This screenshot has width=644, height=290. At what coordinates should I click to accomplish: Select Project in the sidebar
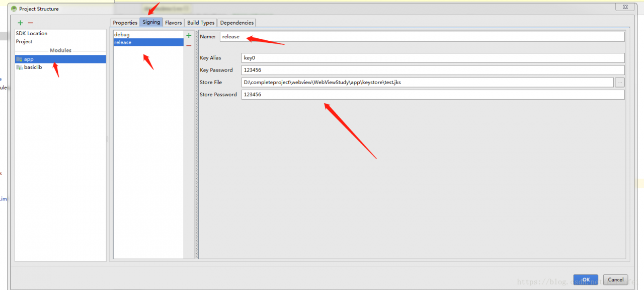coord(60,41)
